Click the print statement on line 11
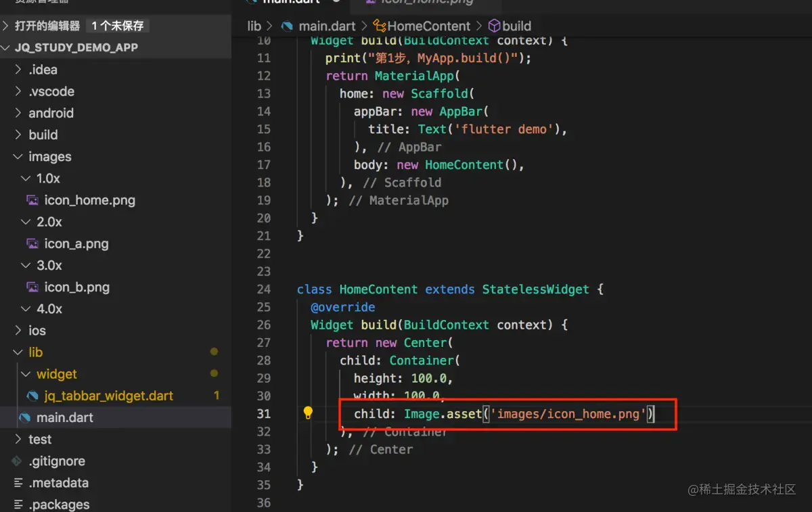The height and width of the screenshot is (512, 812). click(x=428, y=58)
